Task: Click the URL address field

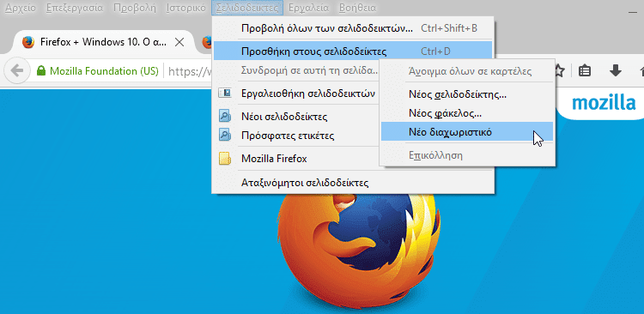Action: click(190, 71)
